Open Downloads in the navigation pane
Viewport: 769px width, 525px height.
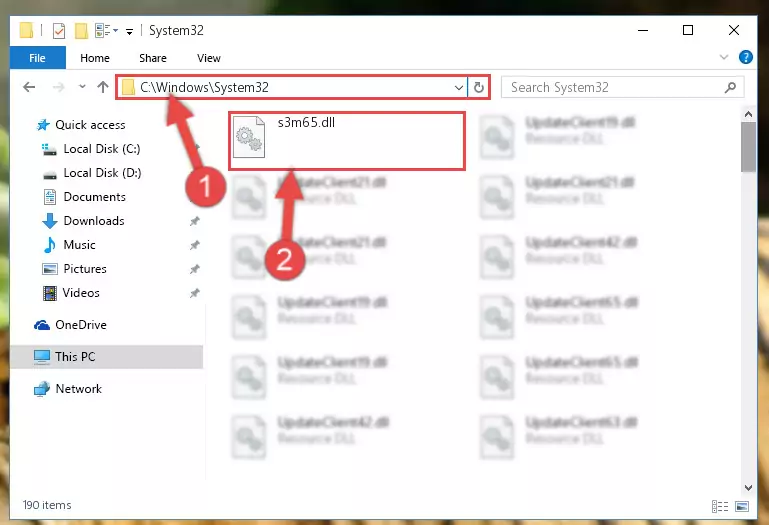coord(84,221)
